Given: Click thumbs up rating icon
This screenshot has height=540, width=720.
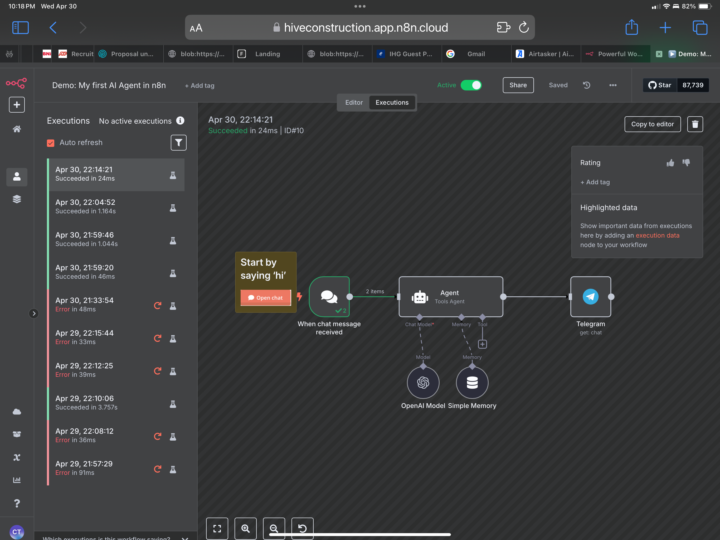Looking at the screenshot, I should (x=670, y=162).
